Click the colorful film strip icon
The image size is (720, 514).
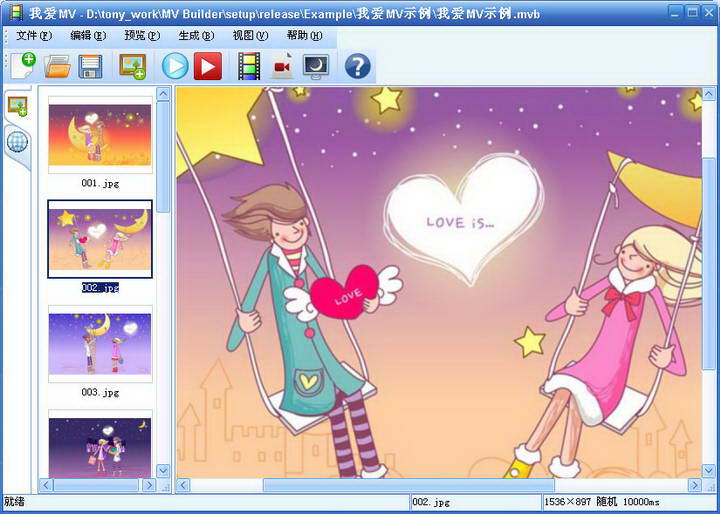pos(248,66)
